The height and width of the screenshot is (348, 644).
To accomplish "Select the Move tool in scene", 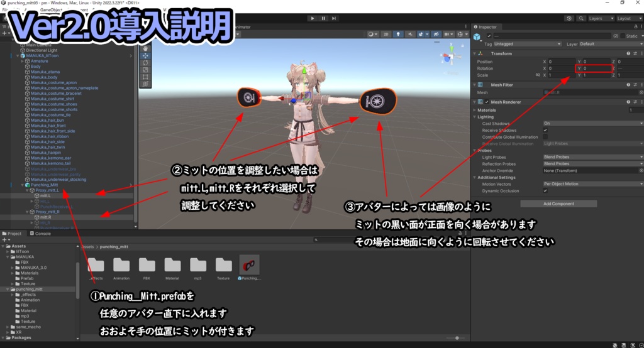I will [145, 56].
